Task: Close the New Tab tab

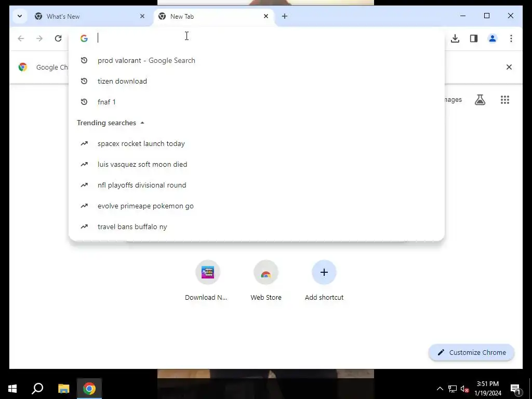Action: (x=266, y=16)
